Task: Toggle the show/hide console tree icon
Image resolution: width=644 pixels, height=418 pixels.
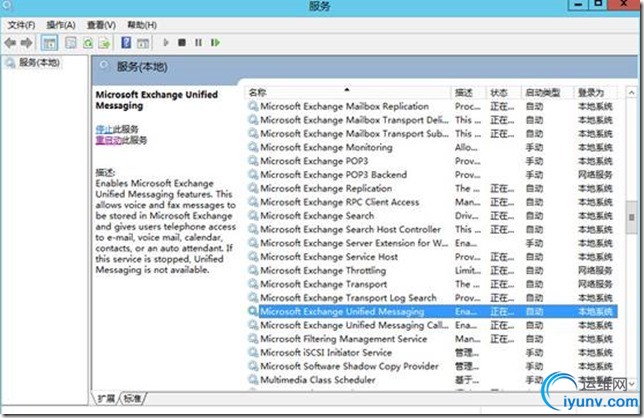Action: tap(50, 43)
